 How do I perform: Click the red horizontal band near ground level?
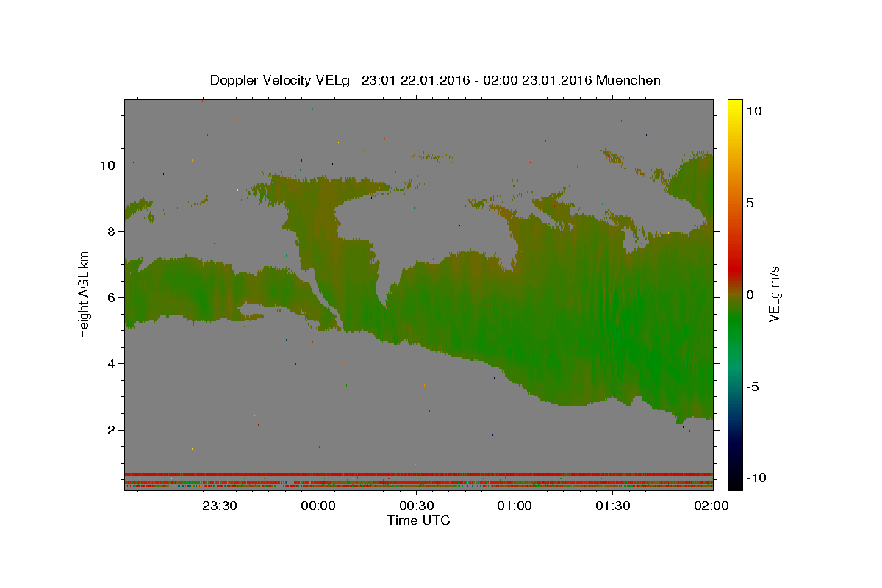pos(418,474)
